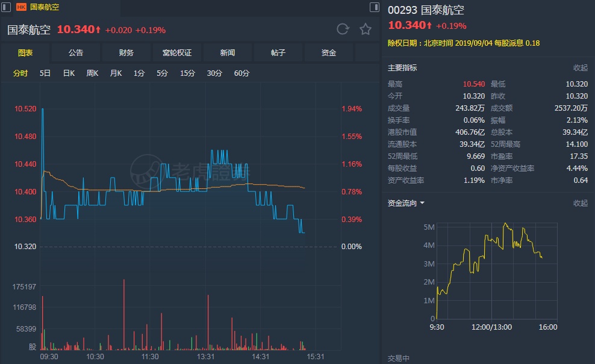Switch chart to 日K
Viewport: 595px width, 364px height.
69,73
